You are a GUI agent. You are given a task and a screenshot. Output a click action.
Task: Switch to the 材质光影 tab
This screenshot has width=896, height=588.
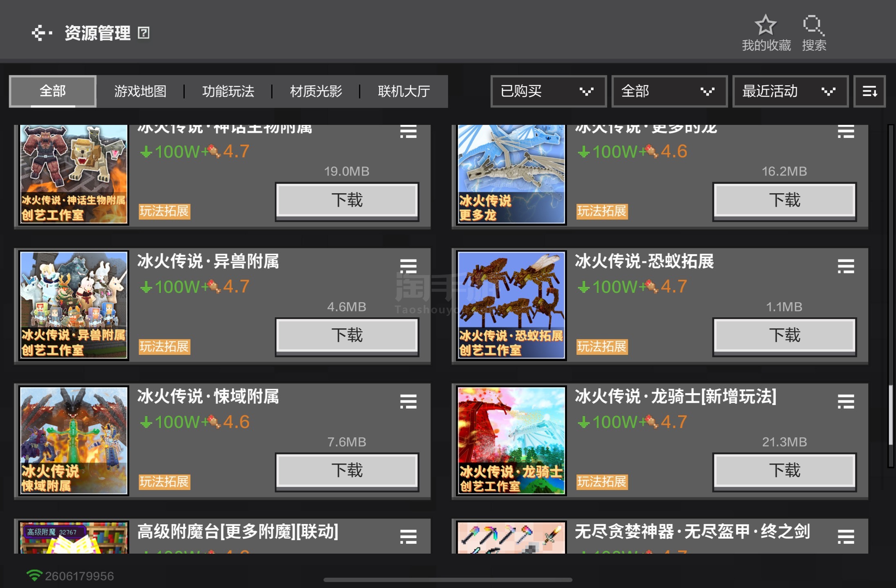pyautogui.click(x=316, y=91)
